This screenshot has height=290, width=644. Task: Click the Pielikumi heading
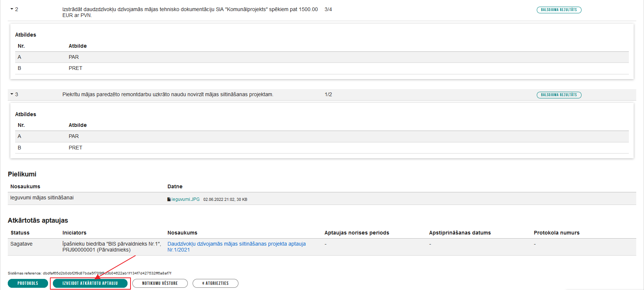click(x=22, y=174)
